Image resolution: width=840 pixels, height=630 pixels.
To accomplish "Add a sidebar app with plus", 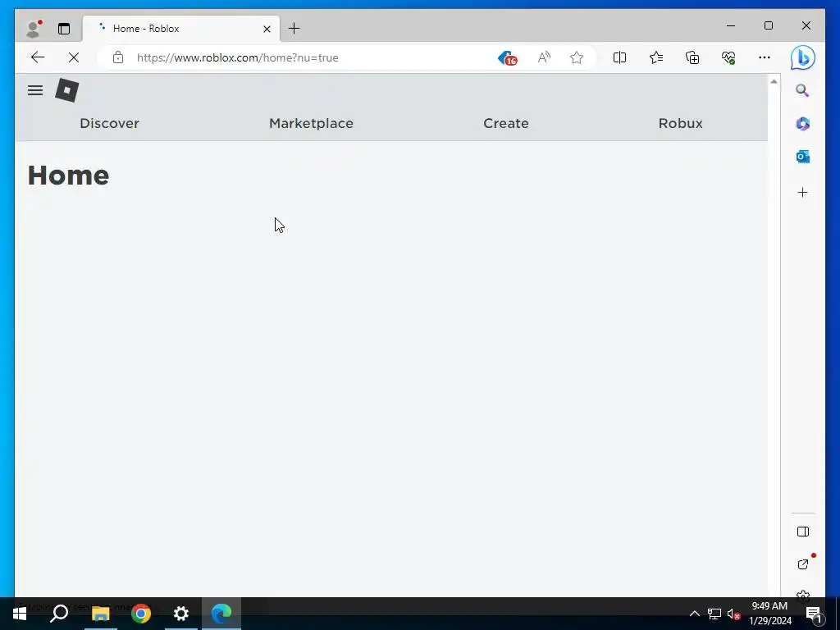I will point(802,192).
